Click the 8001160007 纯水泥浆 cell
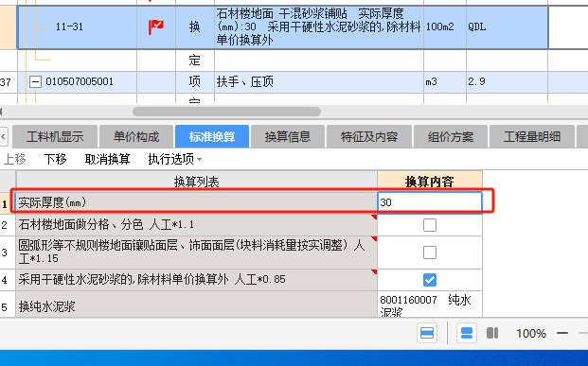Screen dimensions: 588x366 tap(429, 305)
